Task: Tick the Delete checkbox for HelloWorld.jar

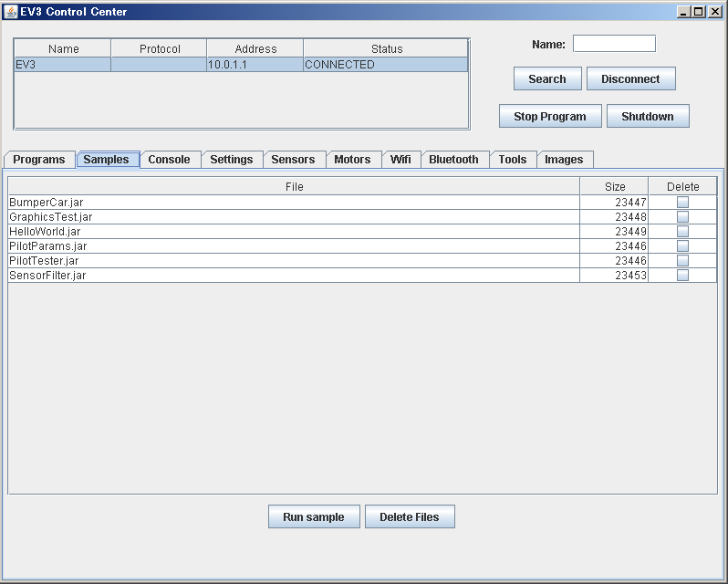Action: [682, 231]
